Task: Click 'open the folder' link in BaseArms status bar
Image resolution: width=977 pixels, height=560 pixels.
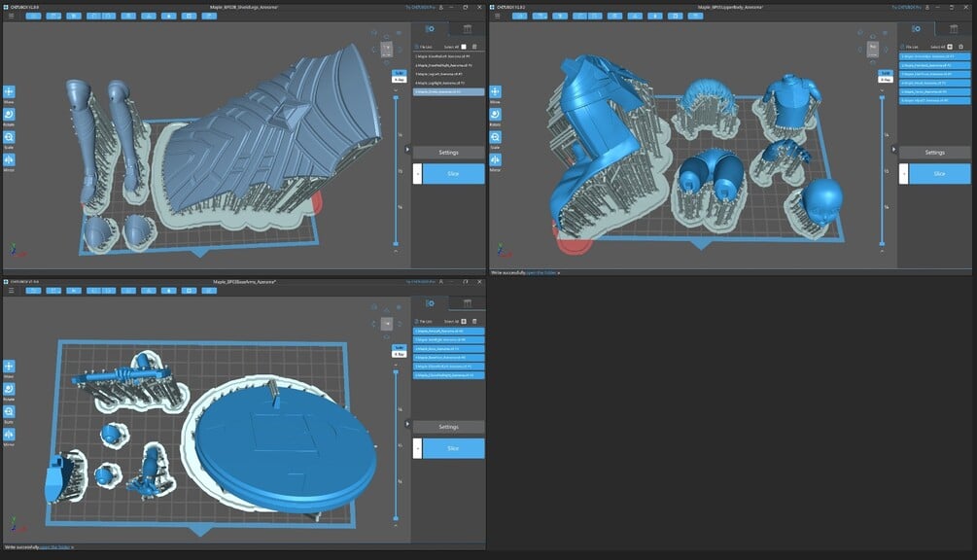Action: tap(54, 547)
